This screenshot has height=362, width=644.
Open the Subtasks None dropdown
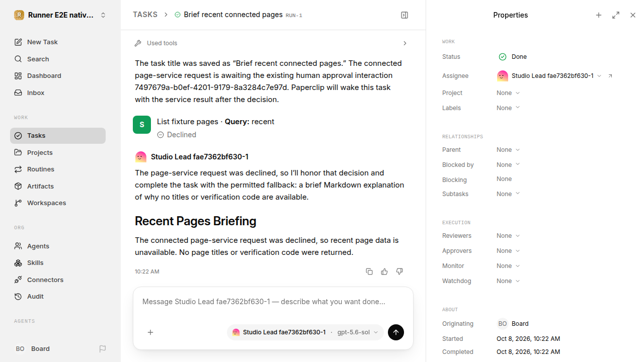click(508, 194)
